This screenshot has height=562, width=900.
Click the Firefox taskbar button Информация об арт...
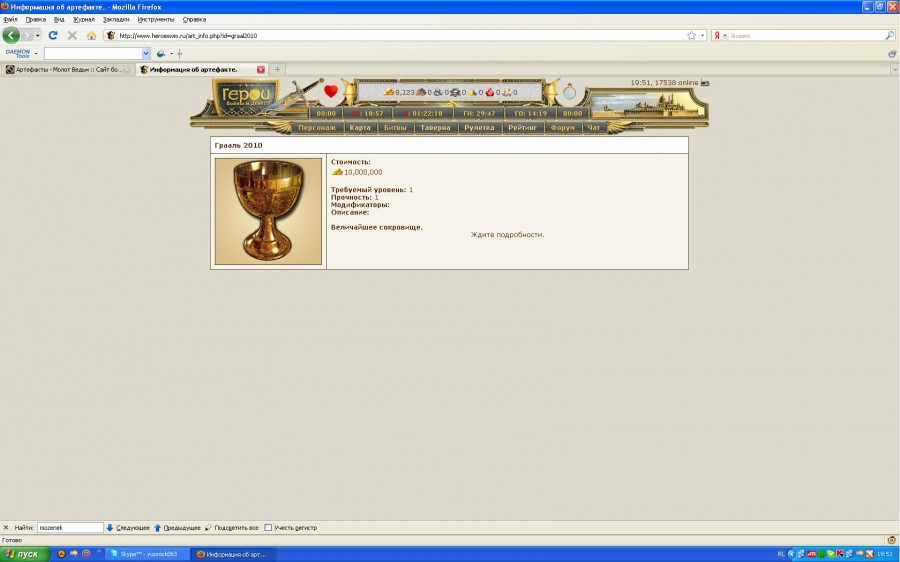pyautogui.click(x=234, y=554)
